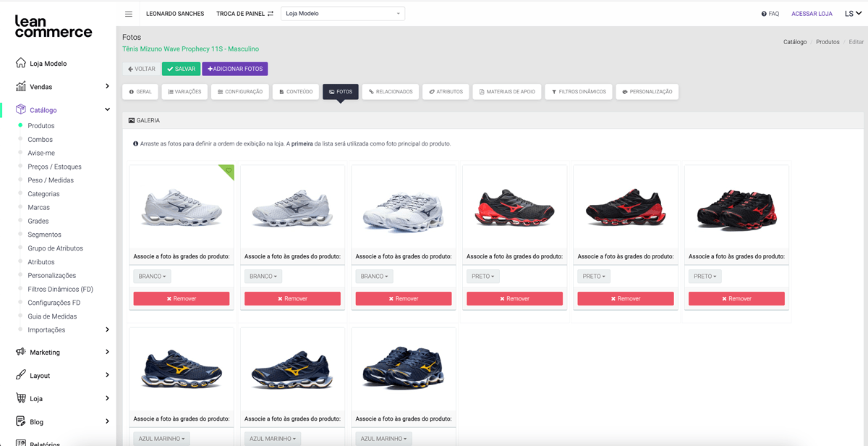
Task: Switch to Filtros Dinâmicos tab
Action: tap(579, 92)
